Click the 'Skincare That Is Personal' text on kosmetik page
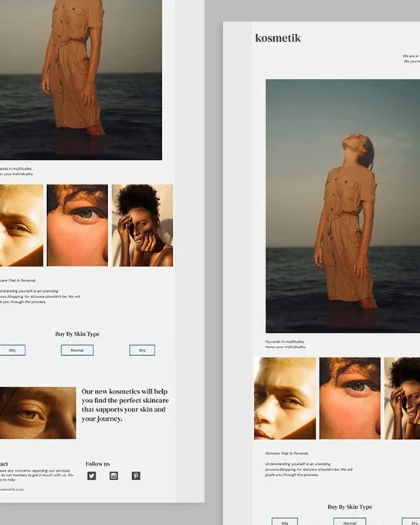 (286, 453)
